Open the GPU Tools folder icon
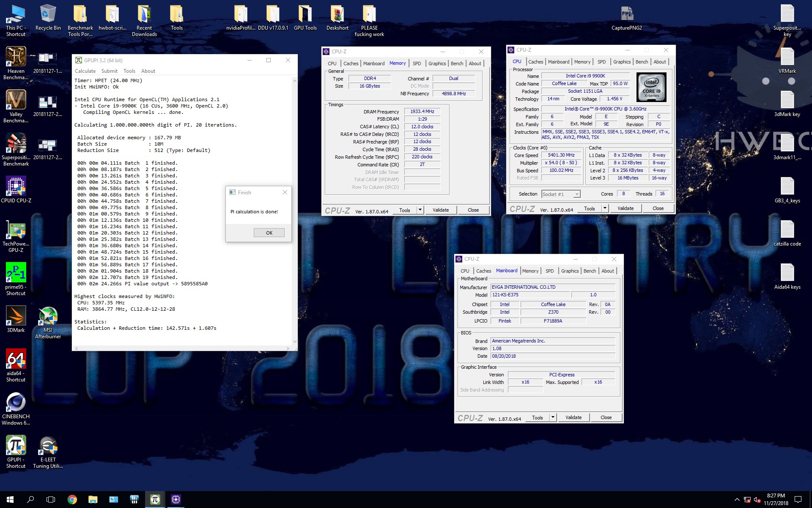The image size is (812, 508). (305, 17)
